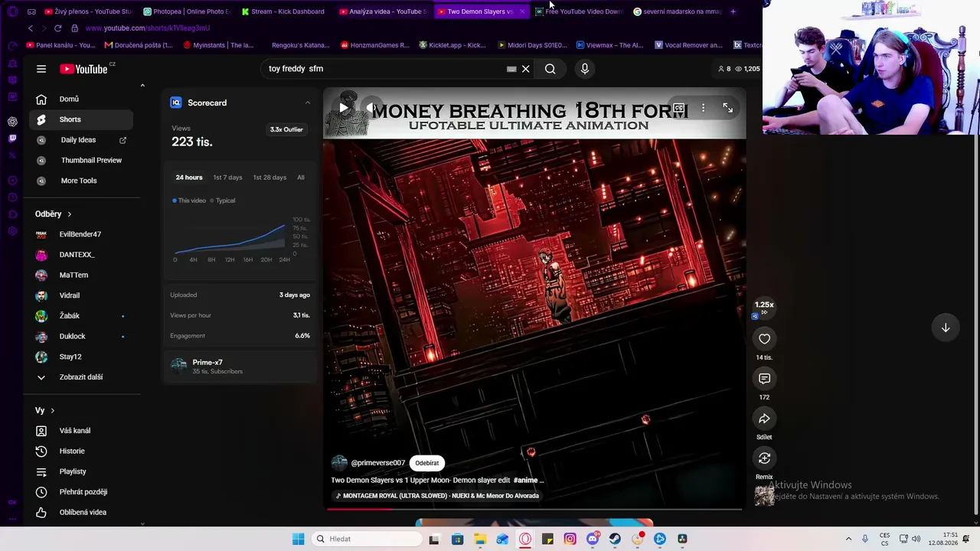Switch to the Photopea browser tab

187,11
